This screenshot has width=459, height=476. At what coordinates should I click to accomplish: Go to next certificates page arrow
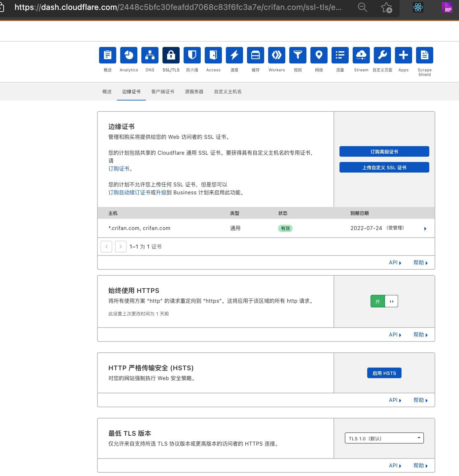(121, 247)
